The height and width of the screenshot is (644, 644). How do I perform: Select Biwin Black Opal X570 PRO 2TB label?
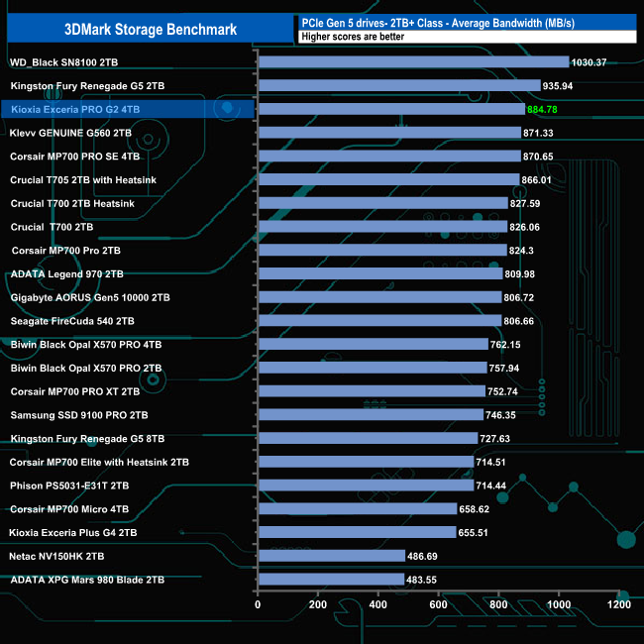click(x=86, y=368)
